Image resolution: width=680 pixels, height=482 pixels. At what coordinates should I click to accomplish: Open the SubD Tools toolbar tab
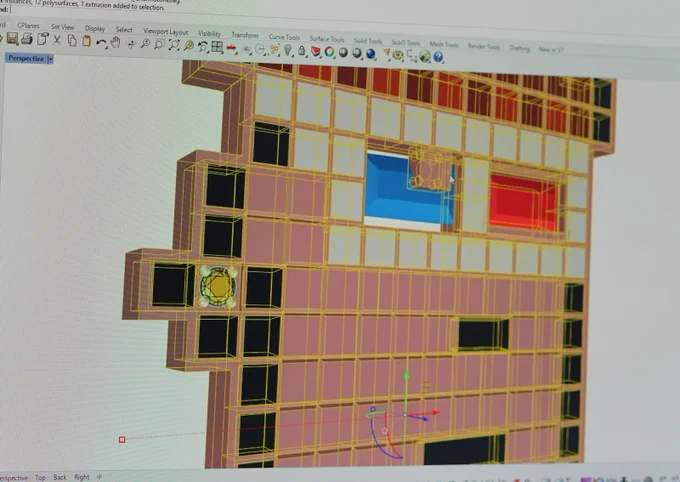tap(405, 43)
